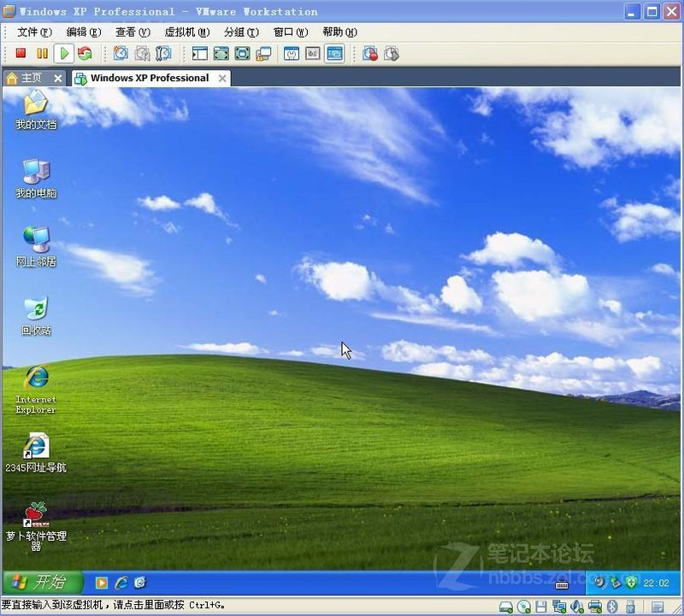Close the Windows XP Professional tab
The width and height of the screenshot is (684, 616).
point(222,78)
